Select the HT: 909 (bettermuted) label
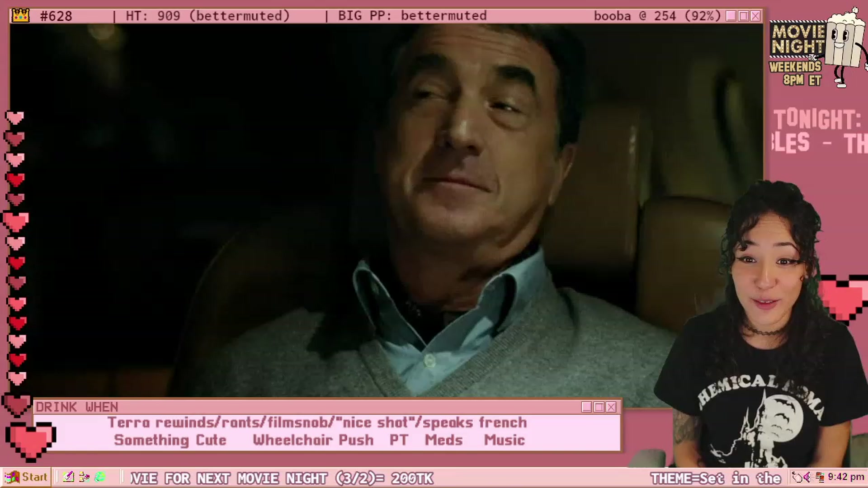The image size is (868, 488). click(x=208, y=16)
